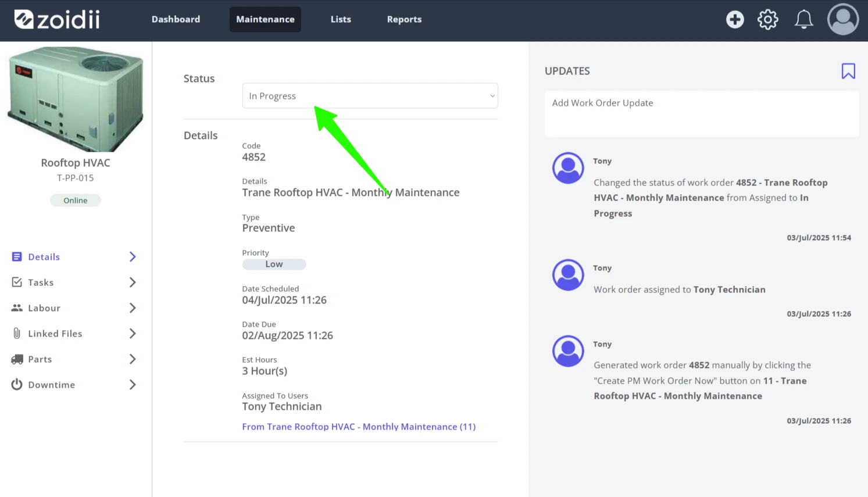The height and width of the screenshot is (497, 868).
Task: Click the Rooftop HVAC asset image
Action: tap(76, 99)
